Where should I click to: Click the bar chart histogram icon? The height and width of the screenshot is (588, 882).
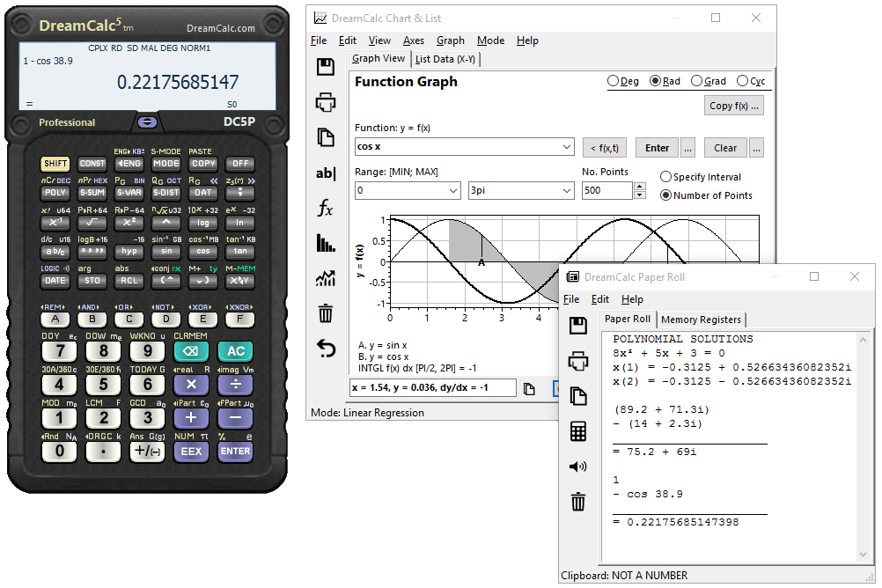tap(325, 243)
